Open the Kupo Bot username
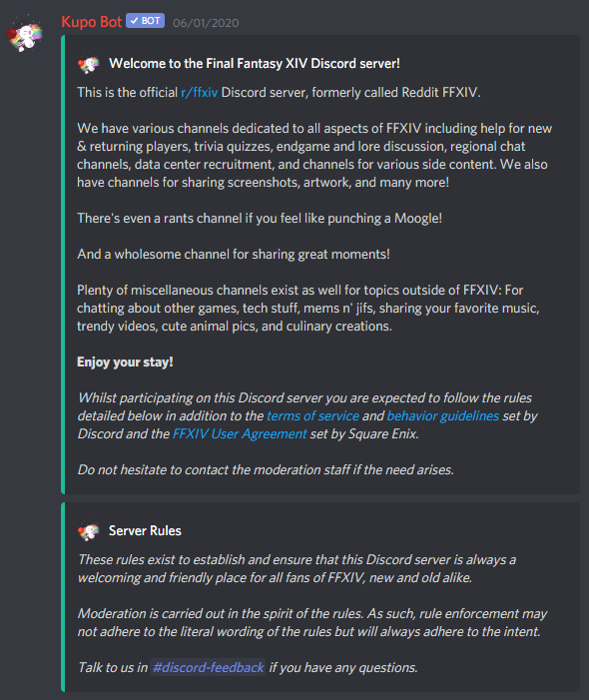589x700 pixels. tap(92, 22)
